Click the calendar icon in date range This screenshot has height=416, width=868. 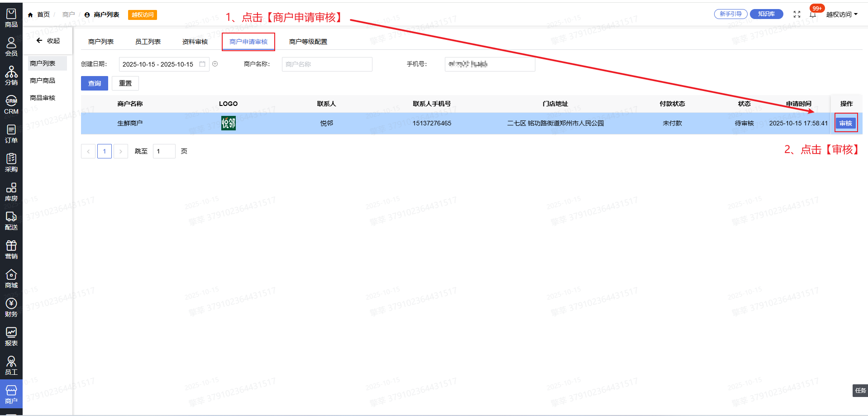[x=202, y=64]
